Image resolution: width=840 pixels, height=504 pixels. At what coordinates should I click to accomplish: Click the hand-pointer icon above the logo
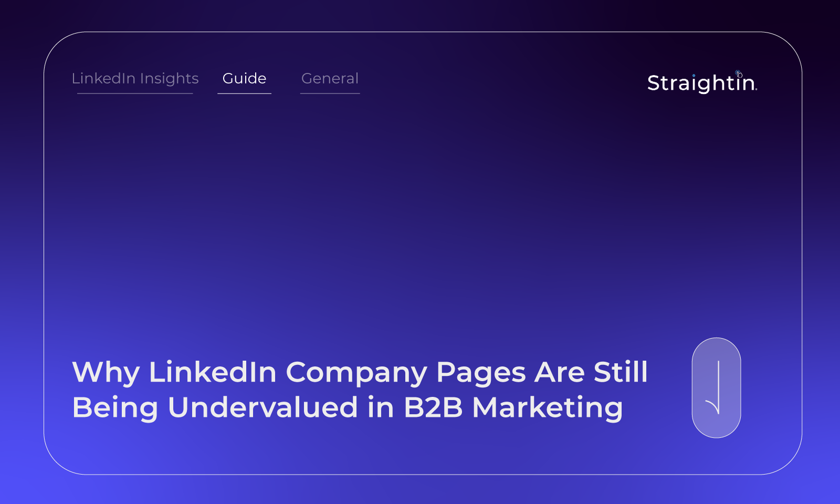[x=739, y=73]
